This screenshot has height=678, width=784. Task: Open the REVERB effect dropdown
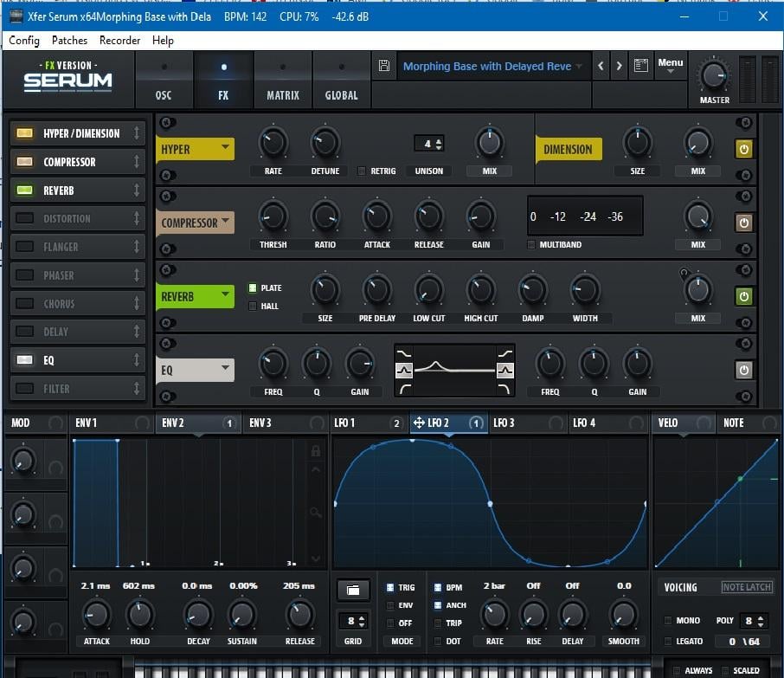click(x=225, y=294)
